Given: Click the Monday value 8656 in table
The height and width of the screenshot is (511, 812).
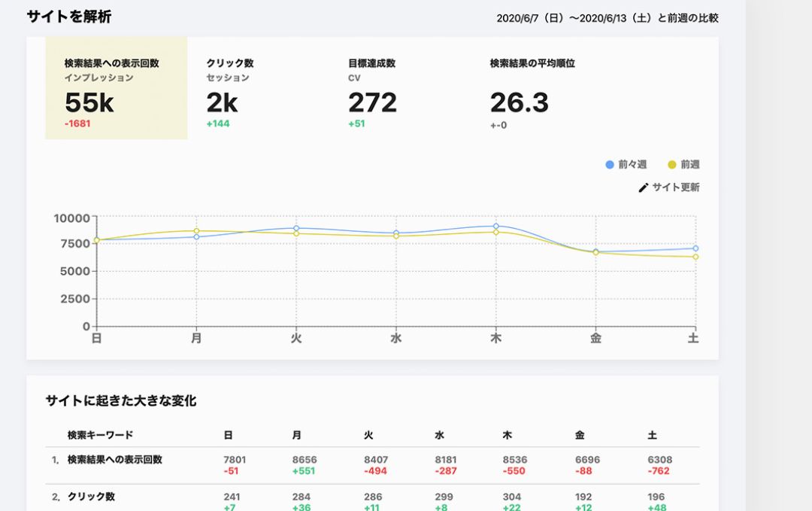Looking at the screenshot, I should [x=303, y=460].
